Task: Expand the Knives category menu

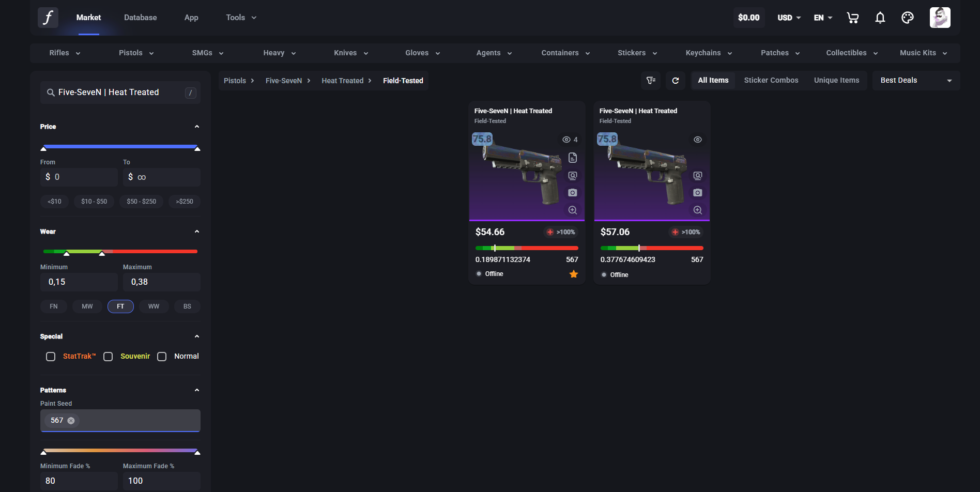Action: pos(351,53)
